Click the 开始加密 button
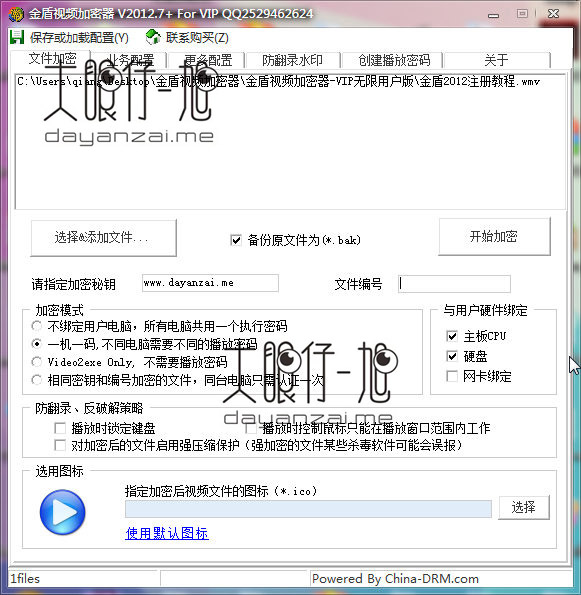The width and height of the screenshot is (581, 595). pos(494,236)
